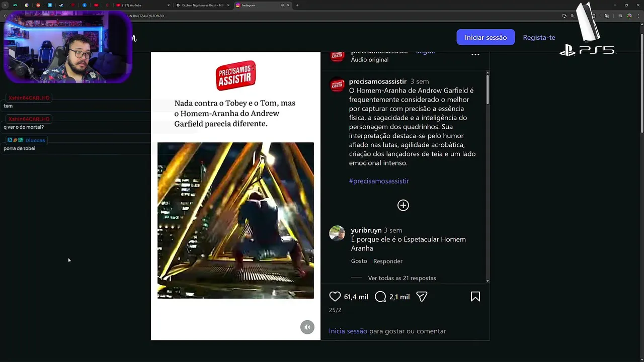This screenshot has width=644, height=362.
Task: Click the 'Inicia sessão' link below the post
Action: pos(348,331)
